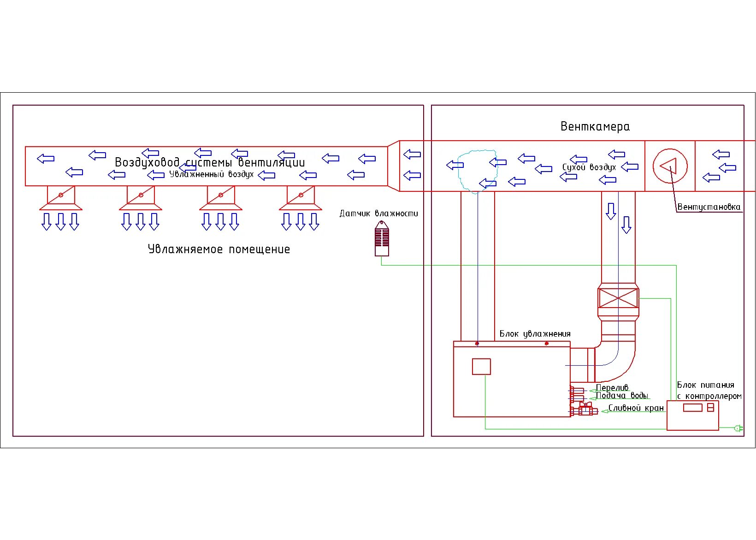
Task: Select the text Увлажненный воздух
Action: point(212,174)
